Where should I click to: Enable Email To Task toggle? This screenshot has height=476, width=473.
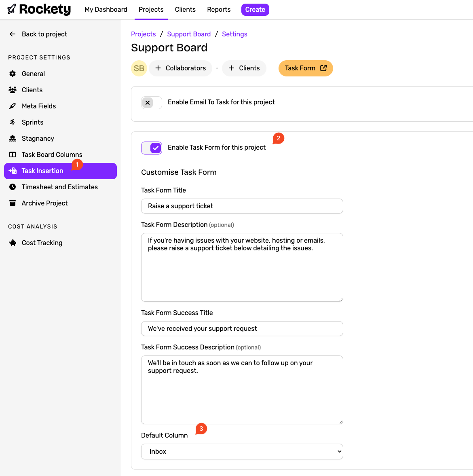click(151, 103)
